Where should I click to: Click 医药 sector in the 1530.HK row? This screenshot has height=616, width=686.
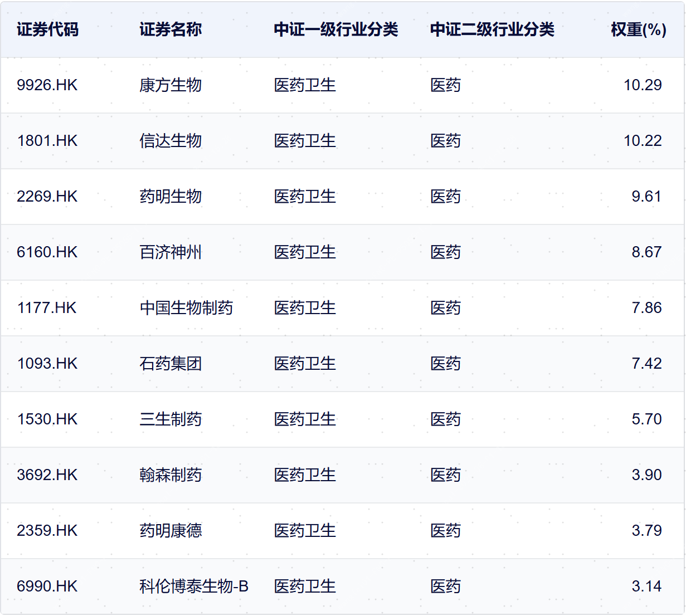pos(446,419)
